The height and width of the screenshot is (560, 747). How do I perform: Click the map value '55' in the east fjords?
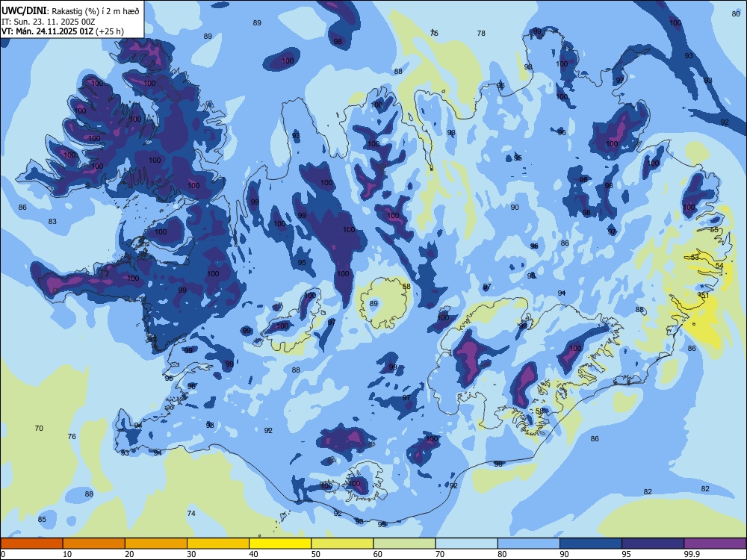tap(714, 229)
